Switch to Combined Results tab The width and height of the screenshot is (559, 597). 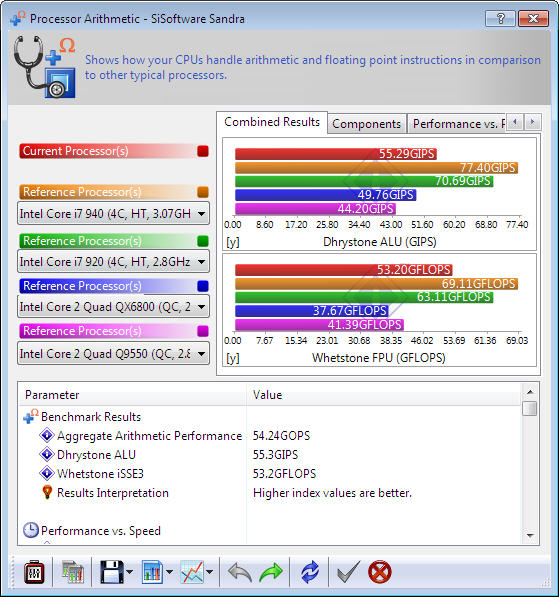(x=272, y=122)
